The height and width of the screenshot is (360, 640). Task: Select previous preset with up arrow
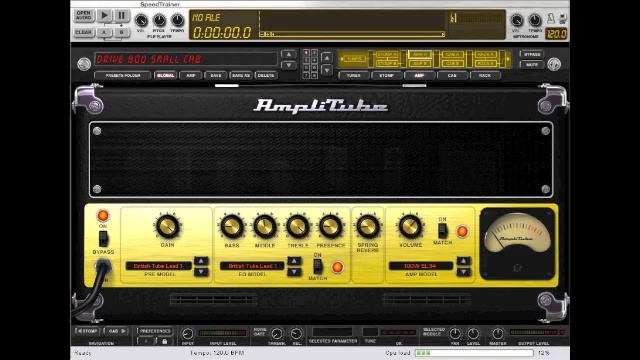coord(289,54)
